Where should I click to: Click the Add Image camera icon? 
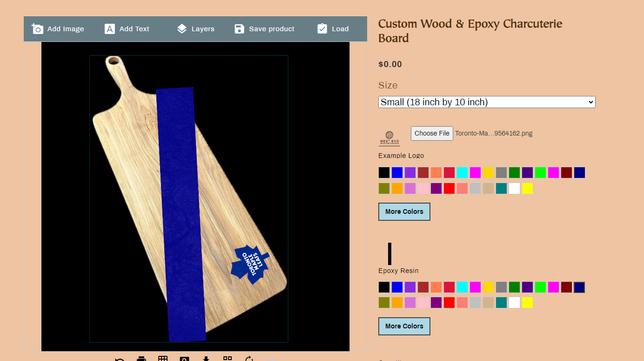coord(37,29)
